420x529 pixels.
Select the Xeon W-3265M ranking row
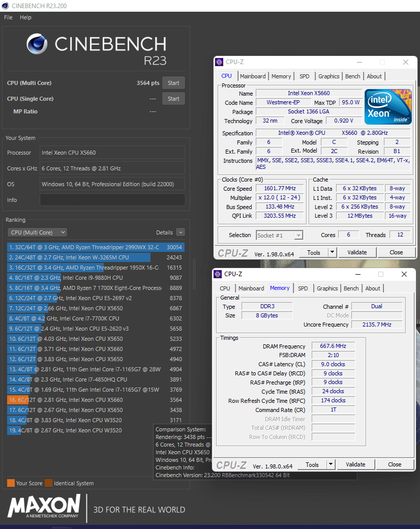pos(96,257)
